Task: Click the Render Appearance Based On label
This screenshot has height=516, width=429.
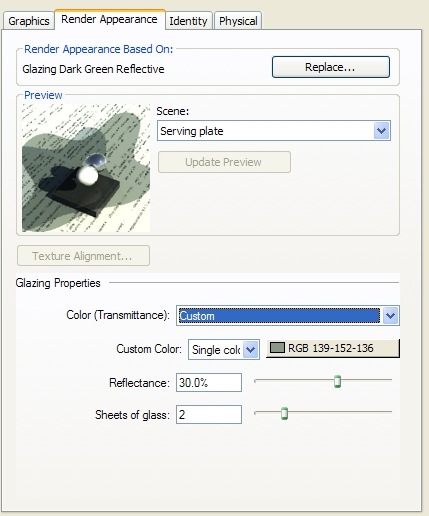Action: (99, 49)
